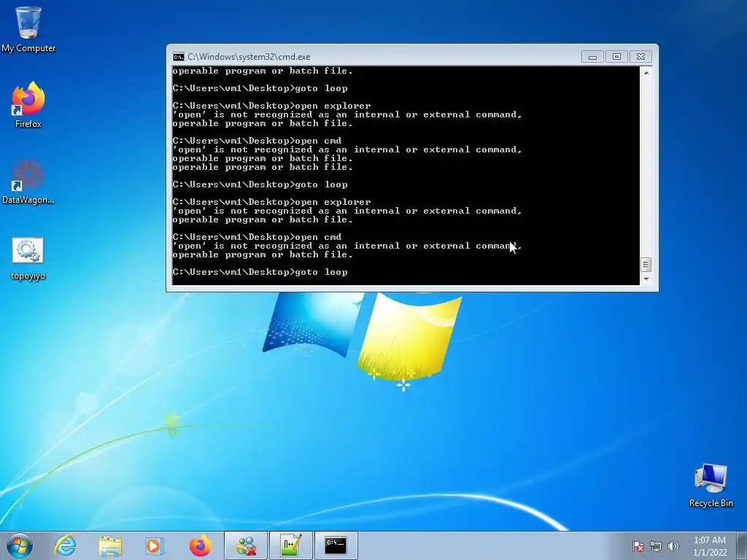747x560 pixels.
Task: Maximize the cmd.exe window
Action: 616,57
